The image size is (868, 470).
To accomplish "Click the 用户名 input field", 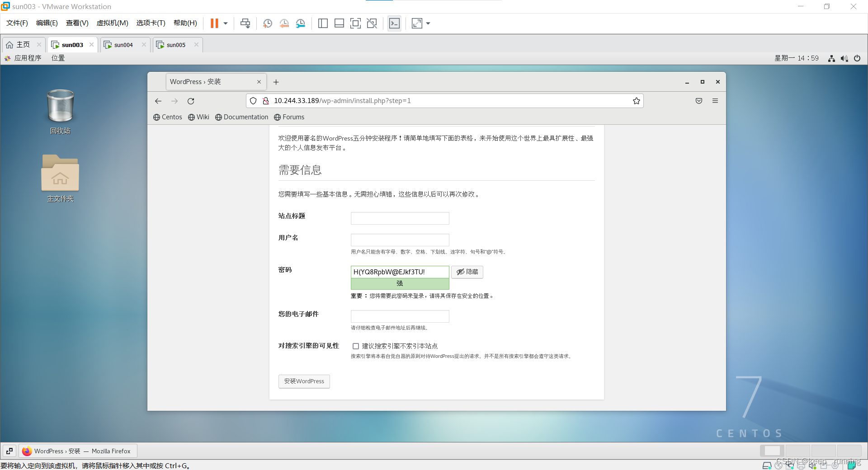I will click(x=400, y=240).
